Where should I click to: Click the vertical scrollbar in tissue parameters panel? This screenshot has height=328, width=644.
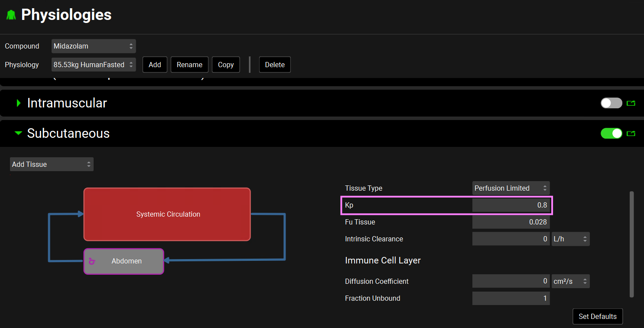pos(631,244)
